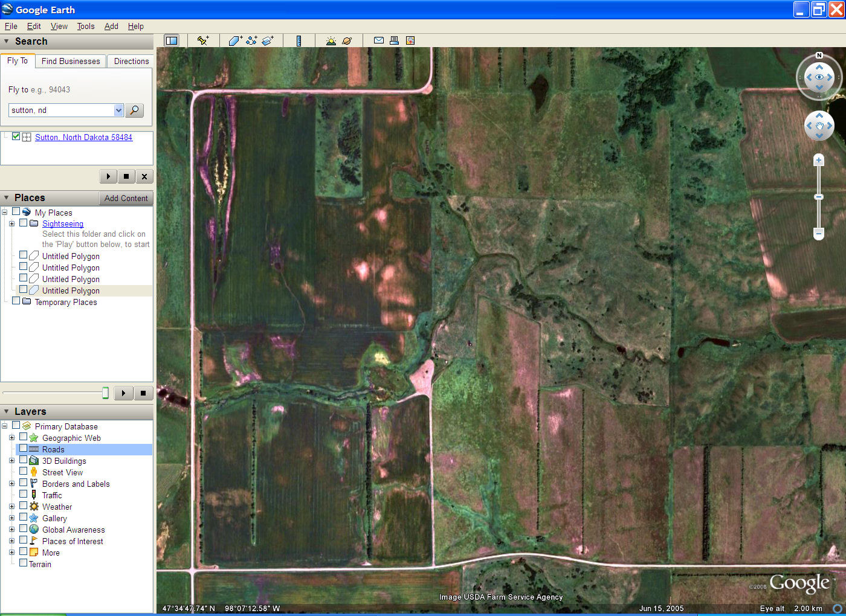Click the Add Content button
This screenshot has height=616, width=846.
tap(126, 198)
